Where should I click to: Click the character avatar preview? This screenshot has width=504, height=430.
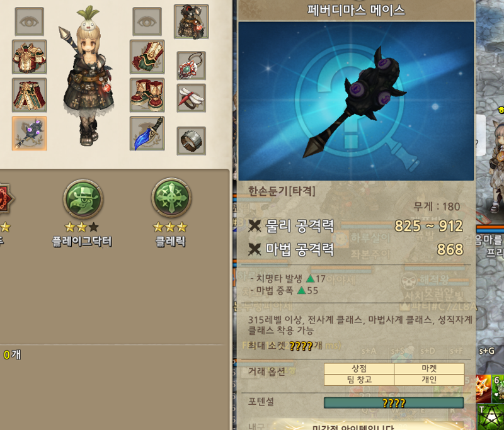87,76
